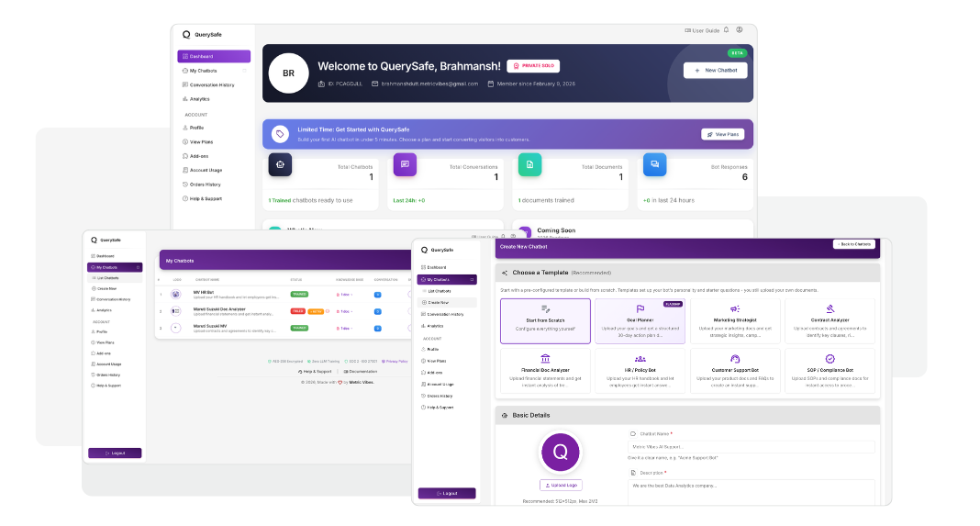The width and height of the screenshot is (980, 526).
Task: Select the SOP / Compliance Bot template
Action: [x=830, y=371]
